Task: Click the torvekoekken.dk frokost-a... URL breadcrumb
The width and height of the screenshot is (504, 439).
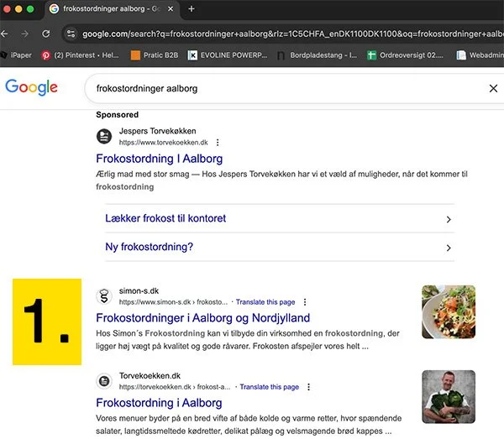Action: point(175,387)
